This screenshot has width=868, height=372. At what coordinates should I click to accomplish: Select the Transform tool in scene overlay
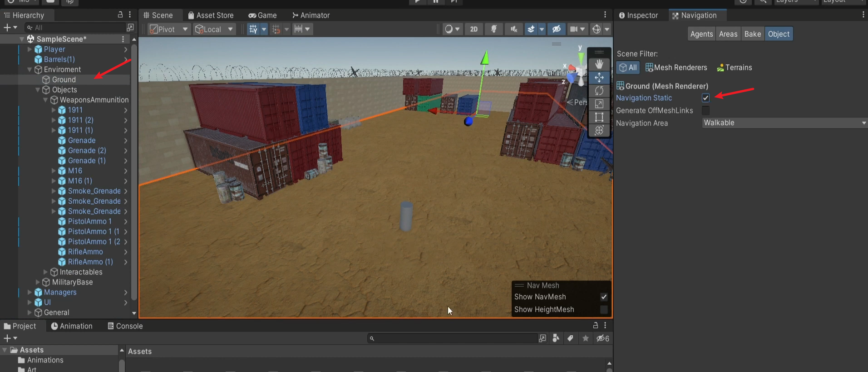point(599,130)
